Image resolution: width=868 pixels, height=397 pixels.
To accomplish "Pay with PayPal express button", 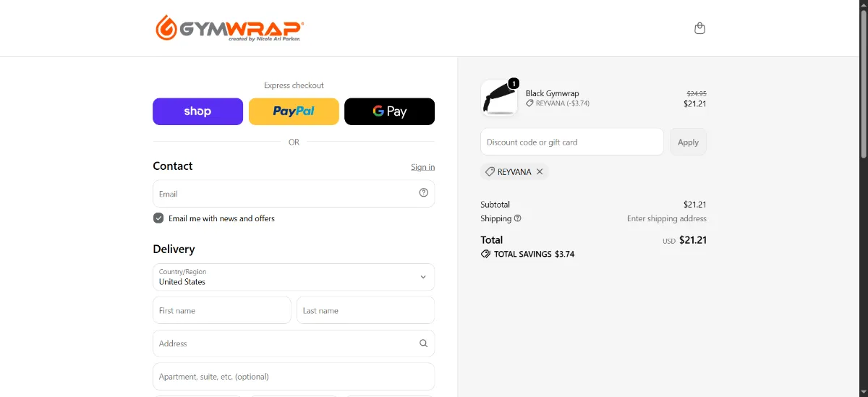I will [294, 111].
